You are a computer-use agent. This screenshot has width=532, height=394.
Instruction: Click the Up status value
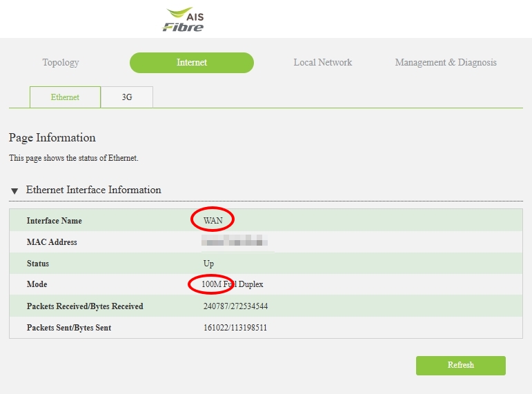(x=208, y=264)
